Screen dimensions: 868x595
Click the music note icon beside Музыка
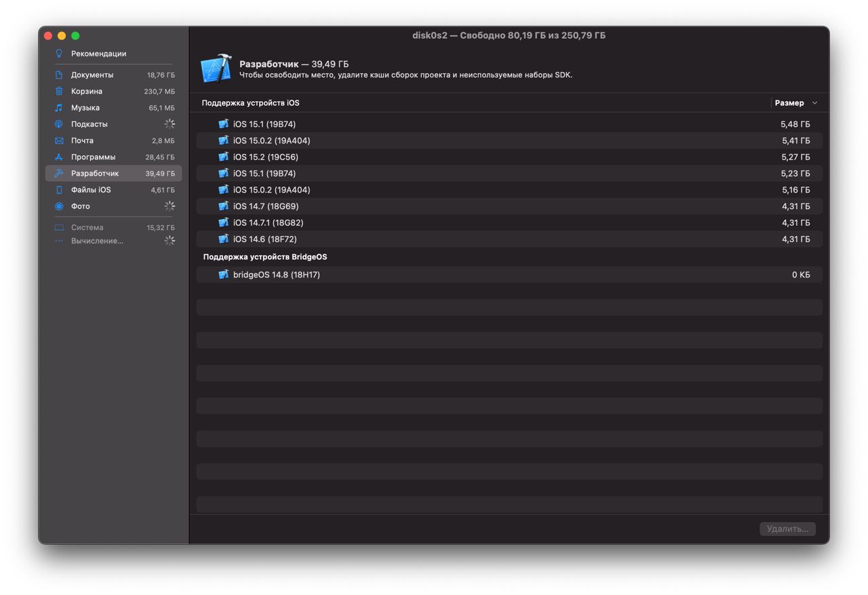point(59,108)
